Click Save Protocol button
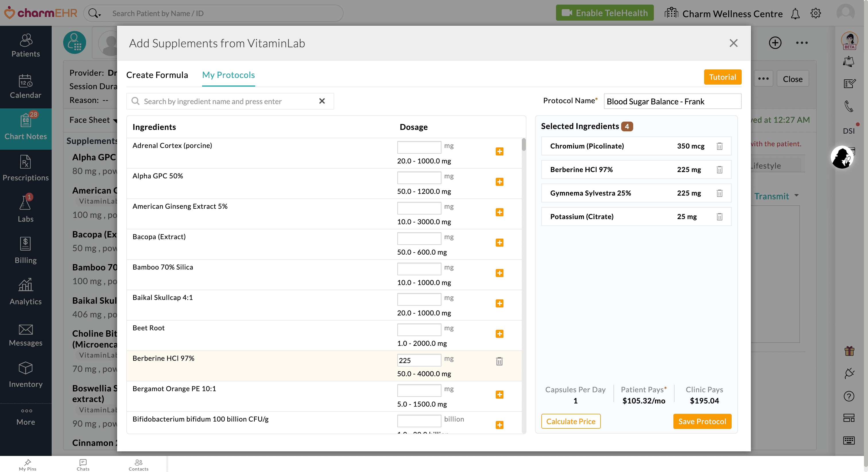Image resolution: width=868 pixels, height=472 pixels. point(702,421)
